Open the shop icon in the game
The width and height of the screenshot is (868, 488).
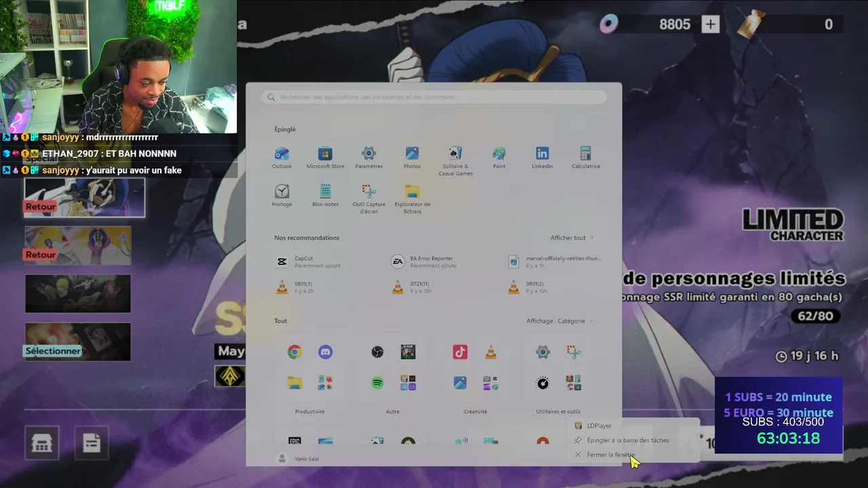click(42, 443)
